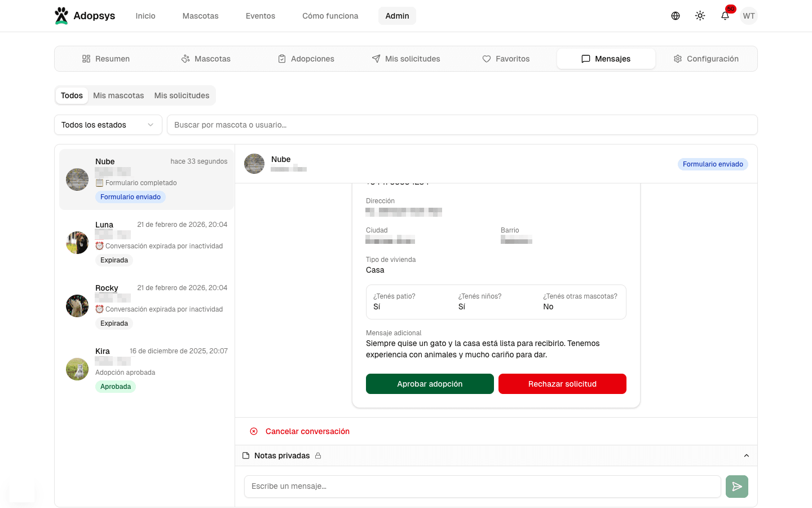The width and height of the screenshot is (812, 508).
Task: Click the Adopsys paw logo
Action: [61, 15]
